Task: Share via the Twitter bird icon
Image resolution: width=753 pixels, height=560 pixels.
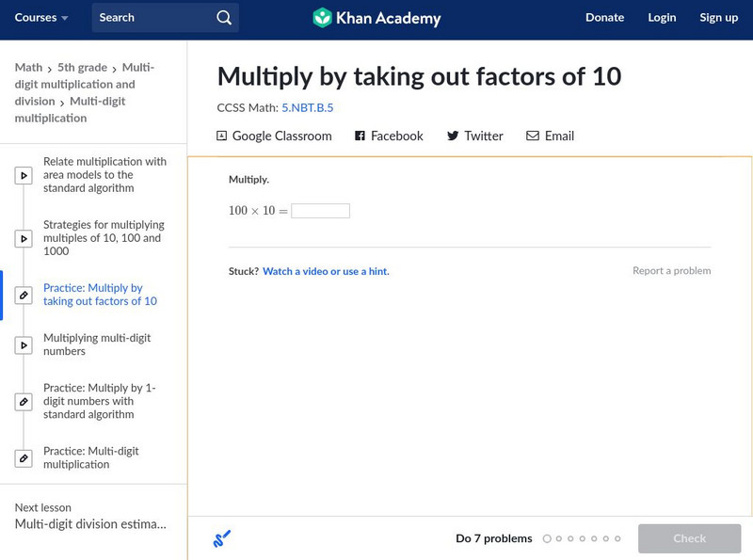Action: tap(453, 136)
